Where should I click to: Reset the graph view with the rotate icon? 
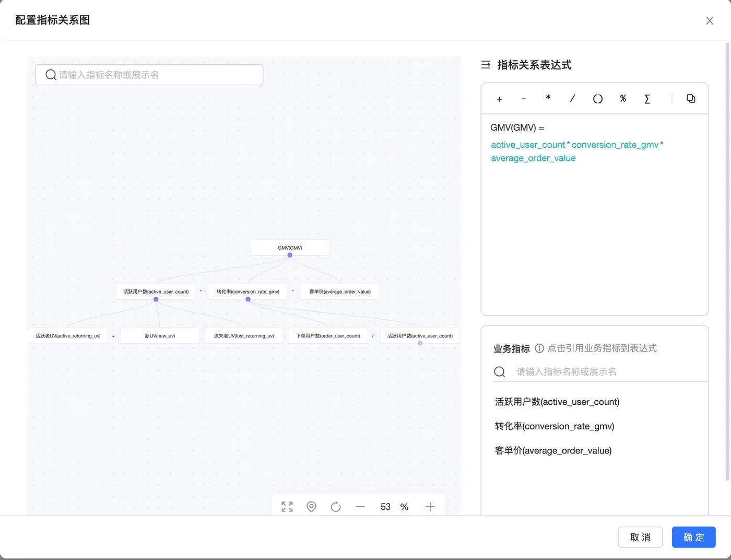pos(336,507)
